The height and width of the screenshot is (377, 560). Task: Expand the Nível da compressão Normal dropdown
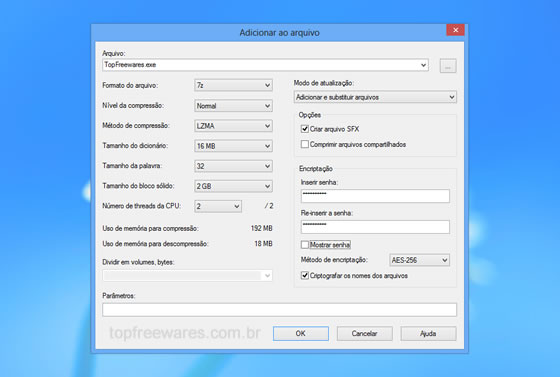233,106
